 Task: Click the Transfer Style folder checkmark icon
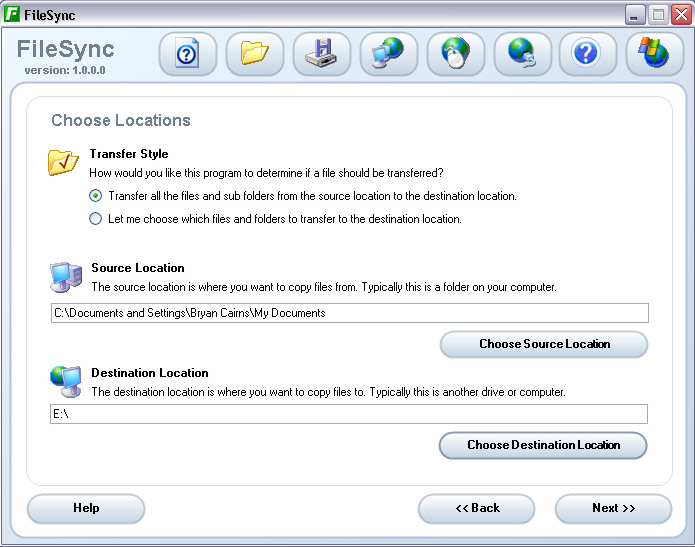(64, 162)
